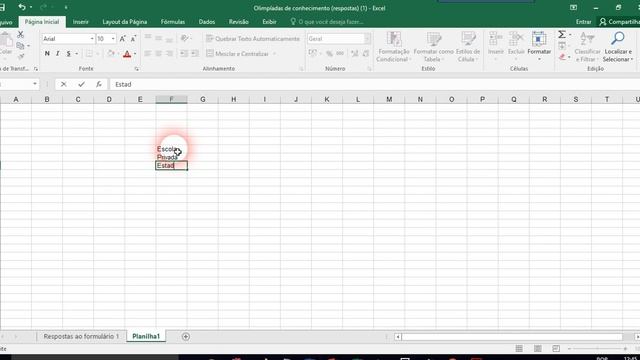Open the Geral number format dropdown

(x=367, y=39)
